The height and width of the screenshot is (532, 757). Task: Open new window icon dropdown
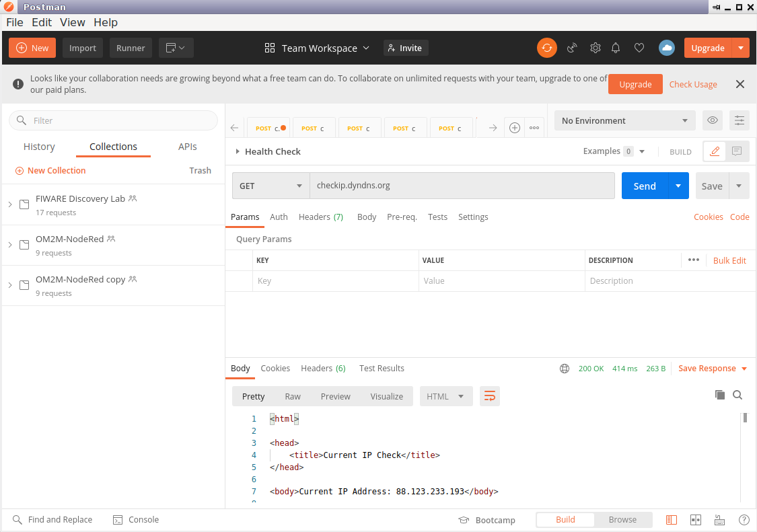click(176, 48)
